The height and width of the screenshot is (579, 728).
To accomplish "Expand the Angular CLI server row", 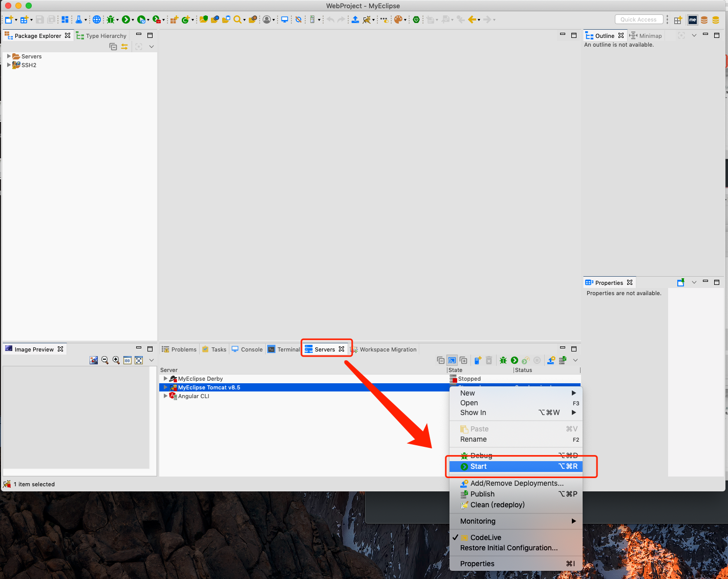I will (165, 396).
